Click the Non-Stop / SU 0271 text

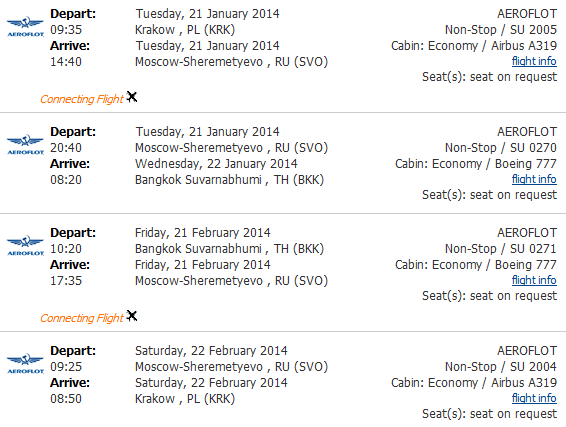(501, 249)
